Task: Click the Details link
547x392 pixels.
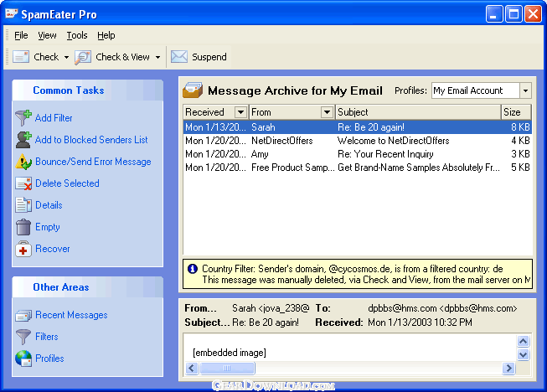Action: pos(49,205)
